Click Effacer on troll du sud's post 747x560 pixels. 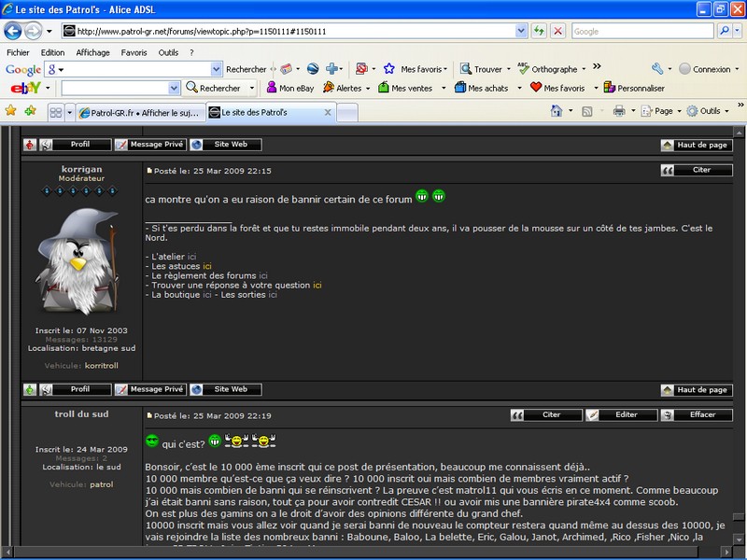coord(697,415)
